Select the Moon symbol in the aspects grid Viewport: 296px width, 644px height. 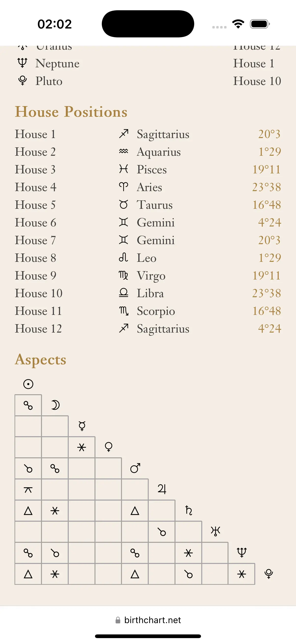click(x=55, y=405)
